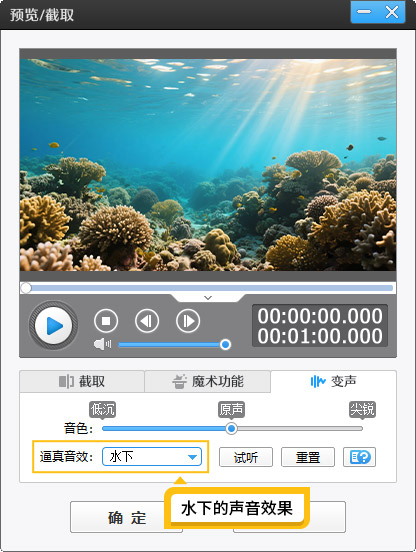
Task: Click the video timeline progress bar
Action: (208, 288)
